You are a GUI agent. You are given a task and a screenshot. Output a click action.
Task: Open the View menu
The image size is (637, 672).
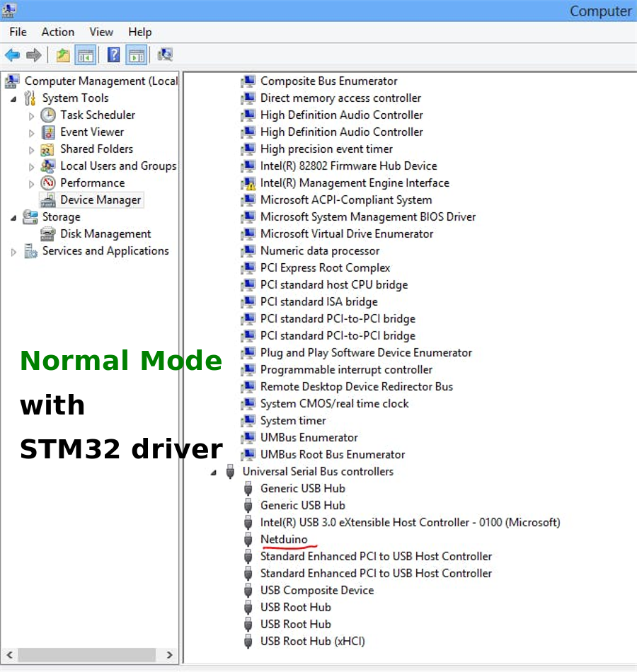pyautogui.click(x=101, y=32)
